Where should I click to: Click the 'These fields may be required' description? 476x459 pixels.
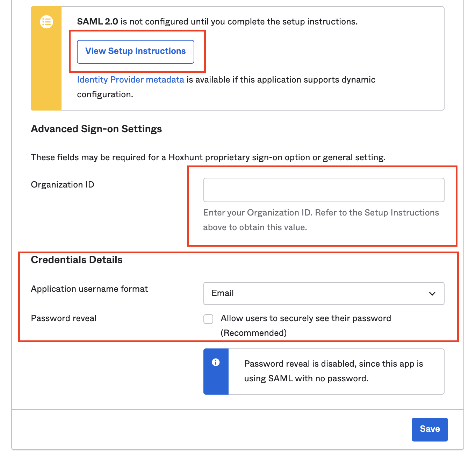pos(208,157)
